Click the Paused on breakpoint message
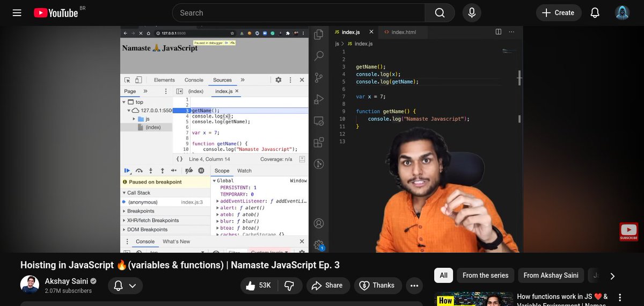Image resolution: width=644 pixels, height=306 pixels. click(x=155, y=182)
